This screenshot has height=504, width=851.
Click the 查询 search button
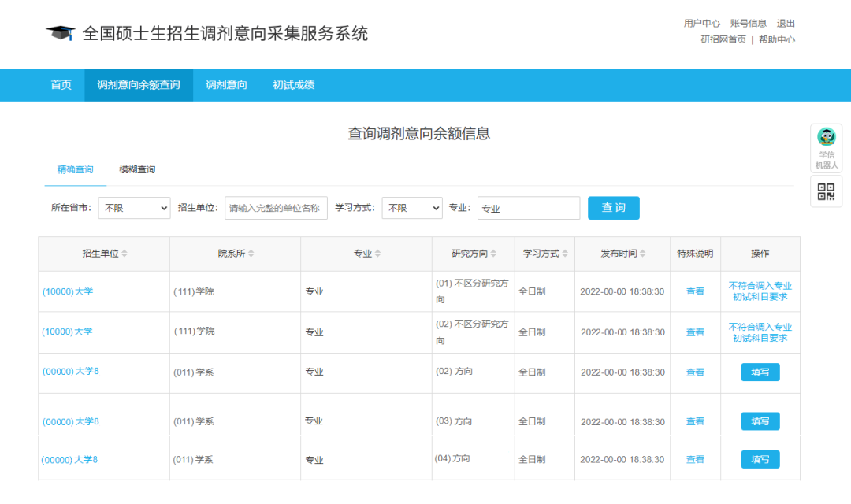[x=613, y=208]
